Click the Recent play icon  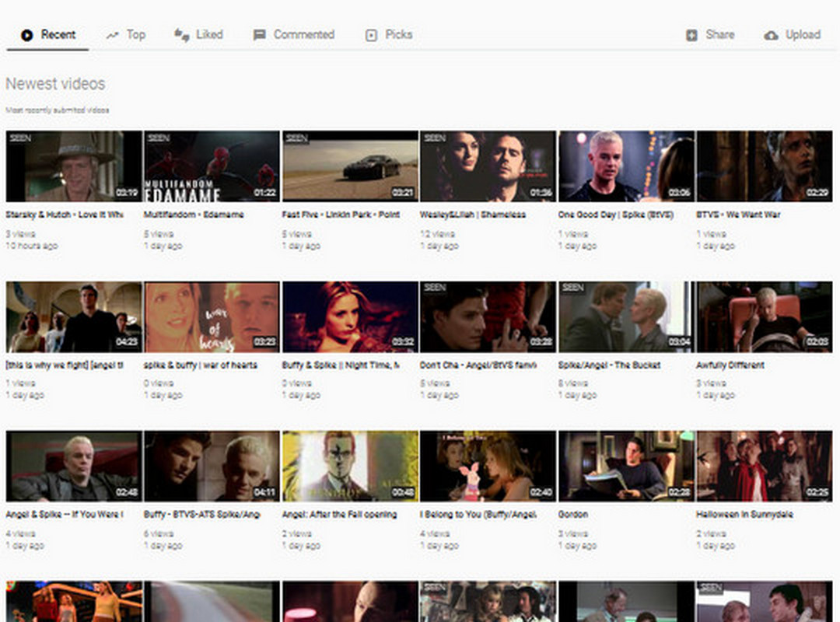[27, 35]
